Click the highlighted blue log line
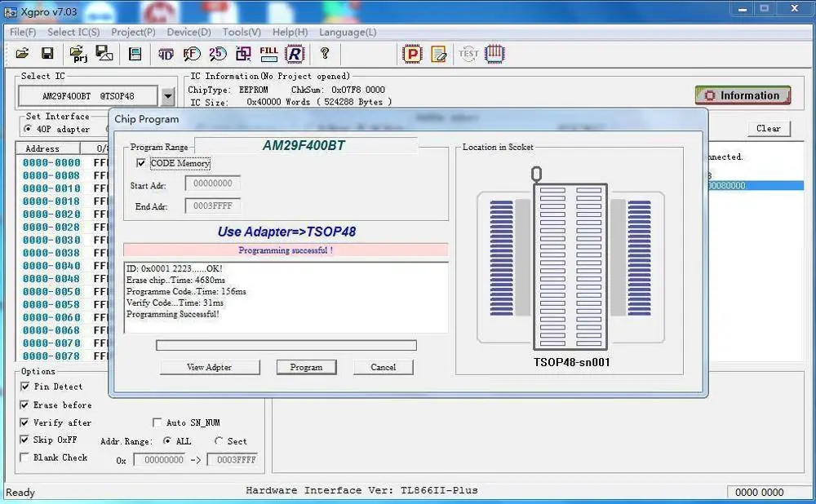816x504 pixels. [x=755, y=186]
